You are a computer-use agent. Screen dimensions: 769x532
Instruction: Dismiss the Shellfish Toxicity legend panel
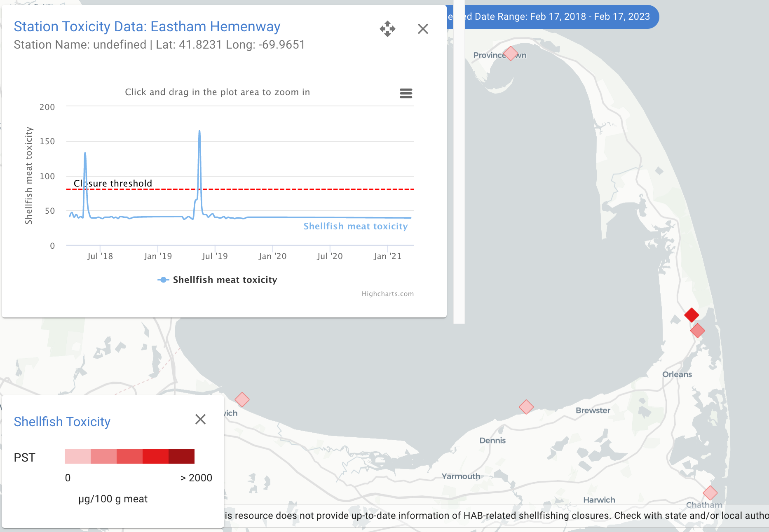click(201, 419)
